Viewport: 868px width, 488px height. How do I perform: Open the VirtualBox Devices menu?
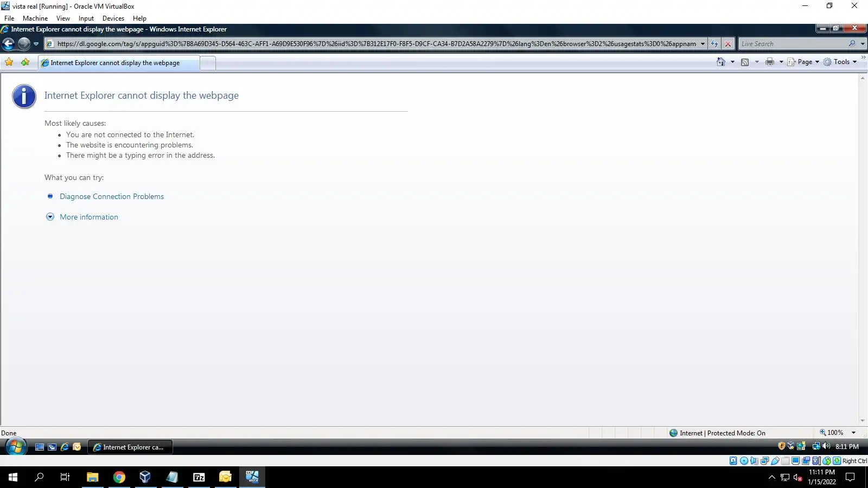coord(113,18)
